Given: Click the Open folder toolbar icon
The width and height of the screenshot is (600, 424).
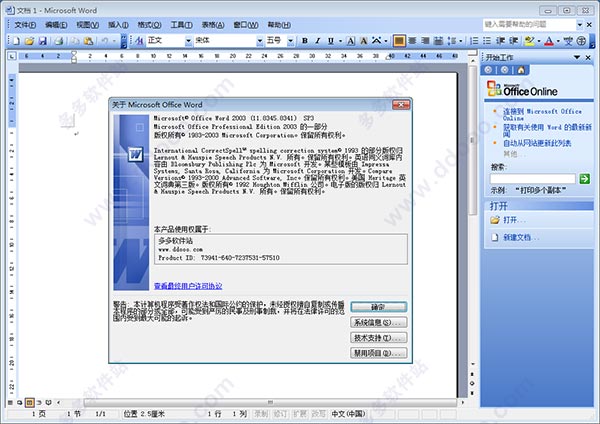Looking at the screenshot, I should [29, 41].
